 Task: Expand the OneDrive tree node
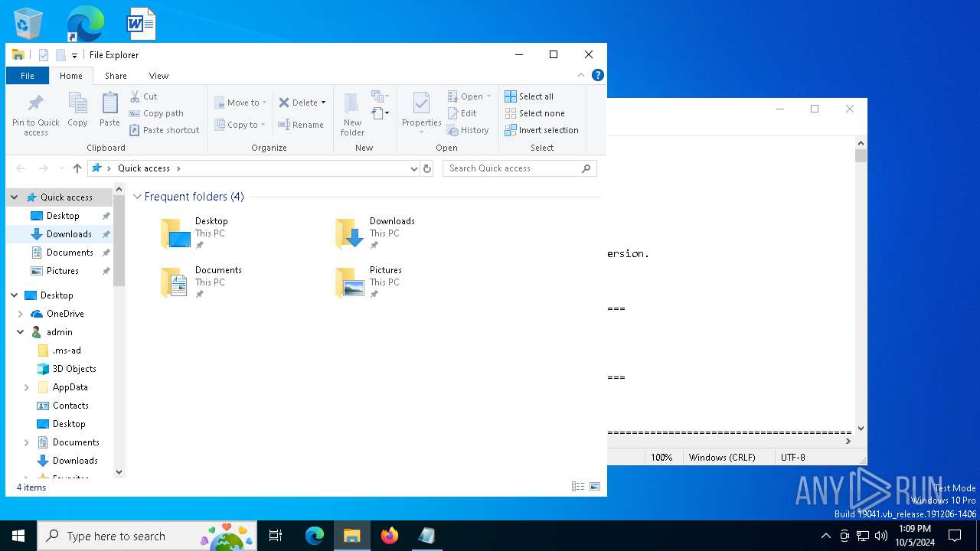pyautogui.click(x=21, y=314)
